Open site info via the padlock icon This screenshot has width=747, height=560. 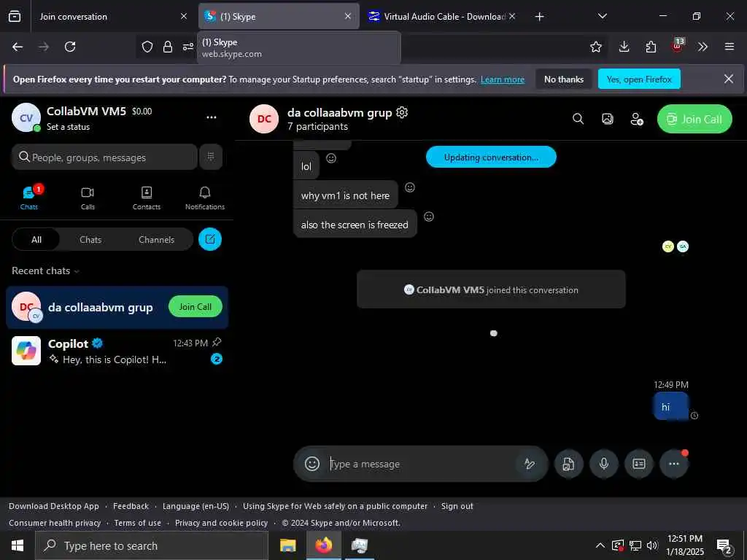(x=168, y=47)
